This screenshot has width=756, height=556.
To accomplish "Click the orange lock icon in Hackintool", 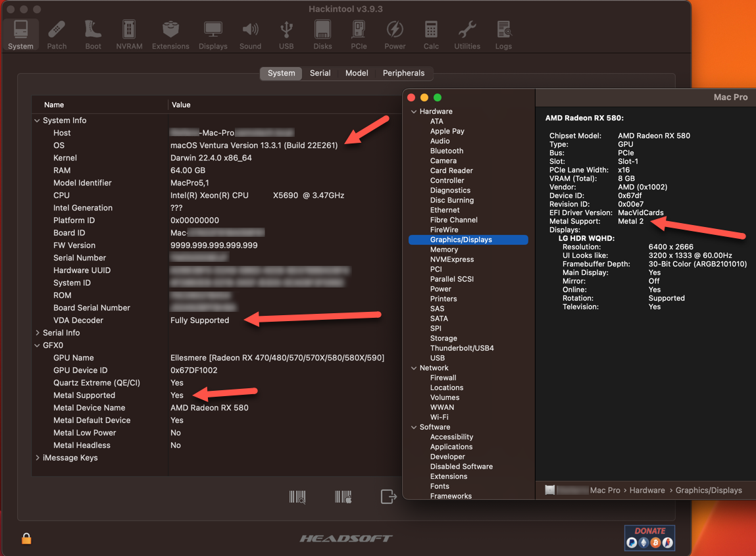I will point(26,538).
